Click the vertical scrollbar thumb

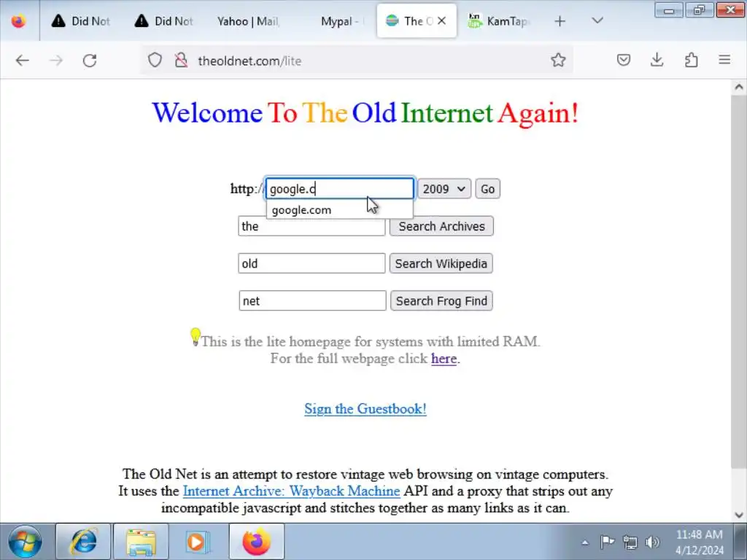(x=738, y=281)
